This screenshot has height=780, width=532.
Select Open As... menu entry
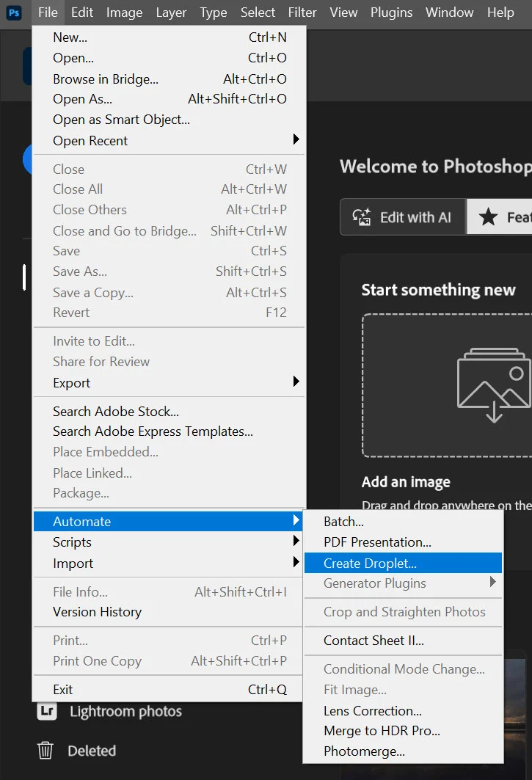(170, 99)
